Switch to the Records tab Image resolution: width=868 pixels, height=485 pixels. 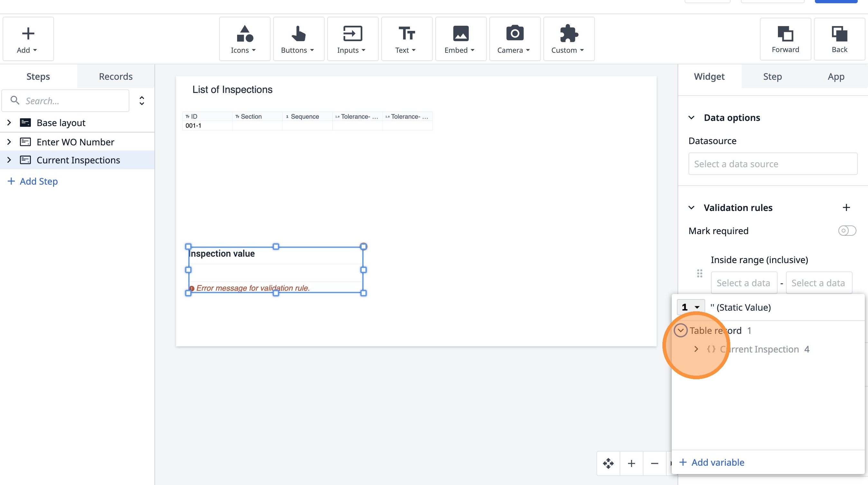click(115, 77)
